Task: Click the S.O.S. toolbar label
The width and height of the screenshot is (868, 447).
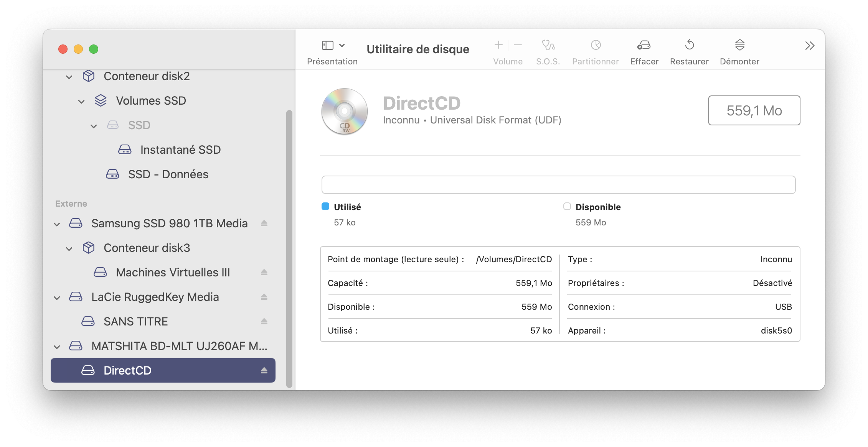Action: click(x=548, y=61)
